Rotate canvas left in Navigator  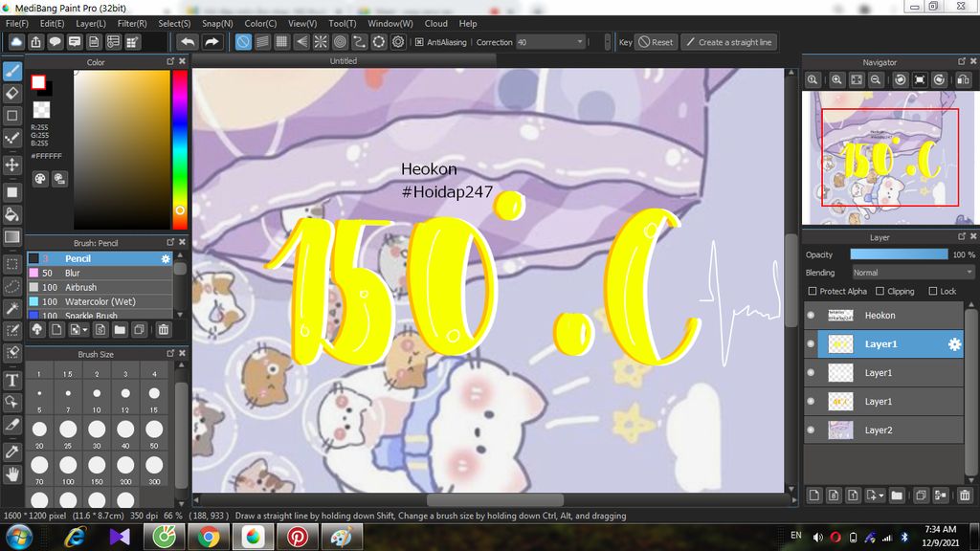[900, 80]
